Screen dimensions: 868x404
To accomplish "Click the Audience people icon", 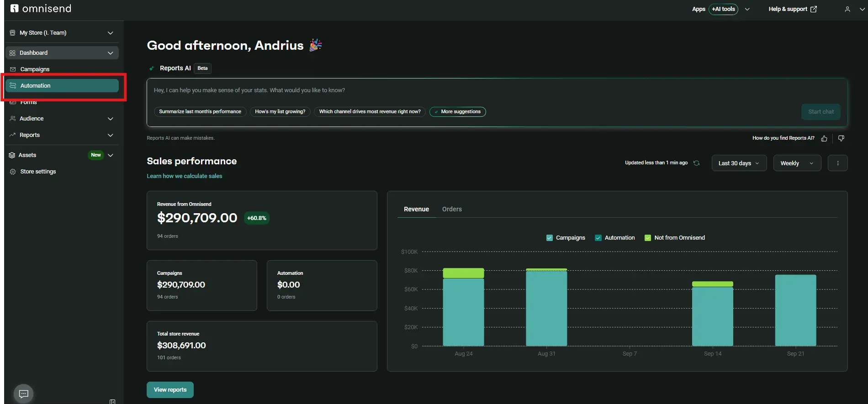I will point(12,119).
